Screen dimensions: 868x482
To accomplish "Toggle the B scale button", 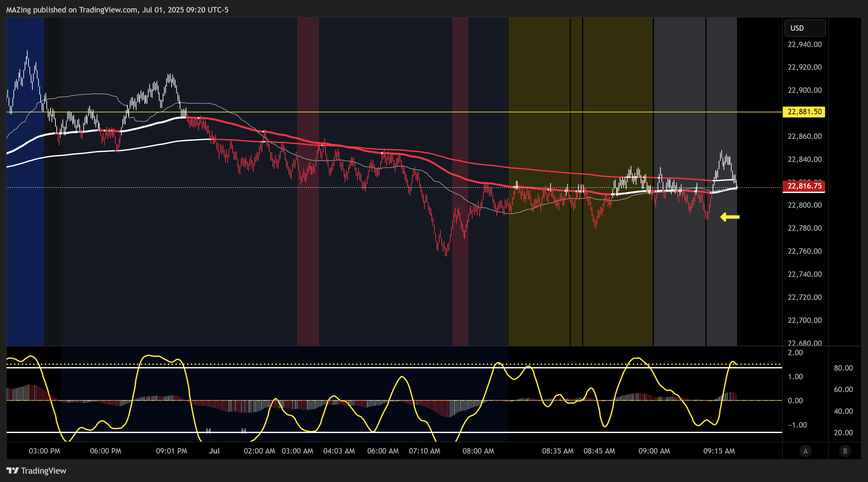I will coord(845,451).
